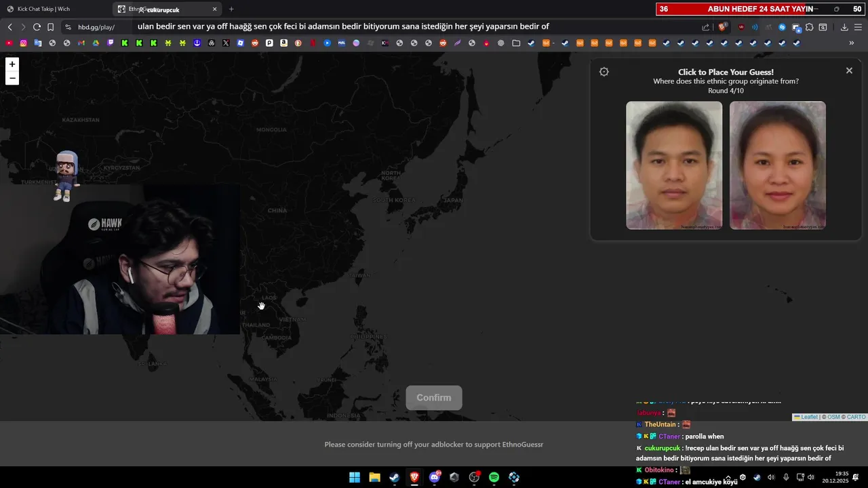The width and height of the screenshot is (868, 488).
Task: Click TheUntain username in chat
Action: click(660, 424)
